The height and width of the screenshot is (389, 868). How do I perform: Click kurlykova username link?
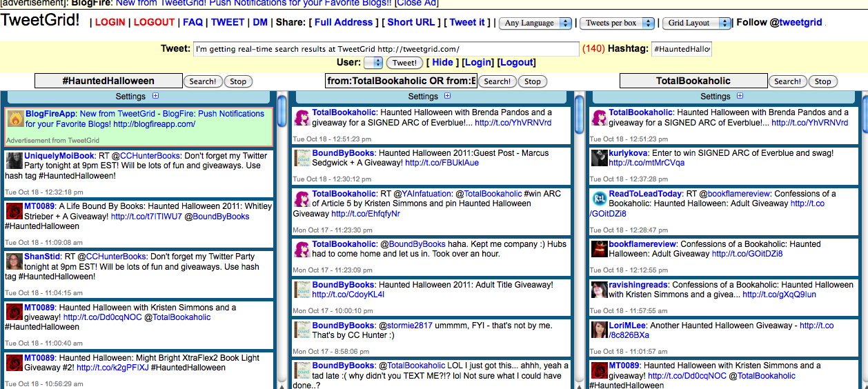(629, 153)
